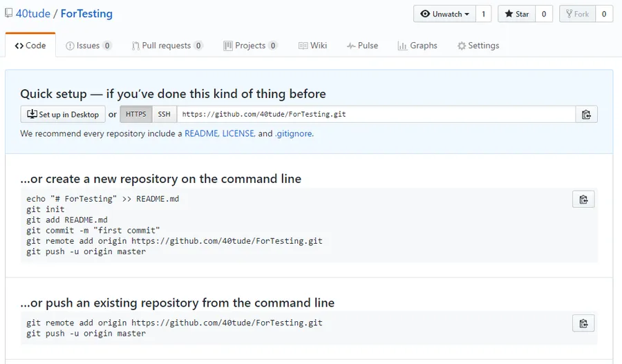Click inside the repository URL field
Viewport: 622px width, 364px height.
pyautogui.click(x=376, y=114)
